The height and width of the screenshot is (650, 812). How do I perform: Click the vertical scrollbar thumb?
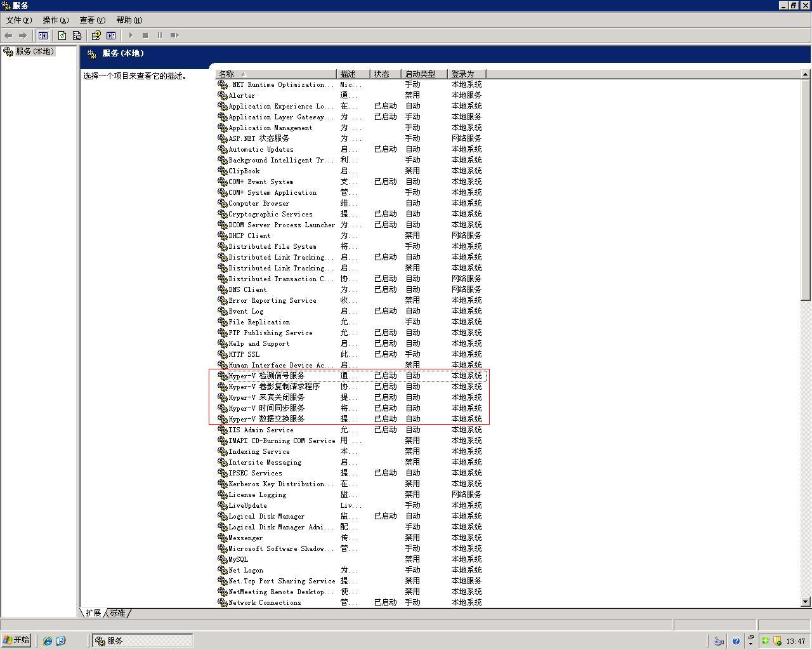(x=806, y=189)
